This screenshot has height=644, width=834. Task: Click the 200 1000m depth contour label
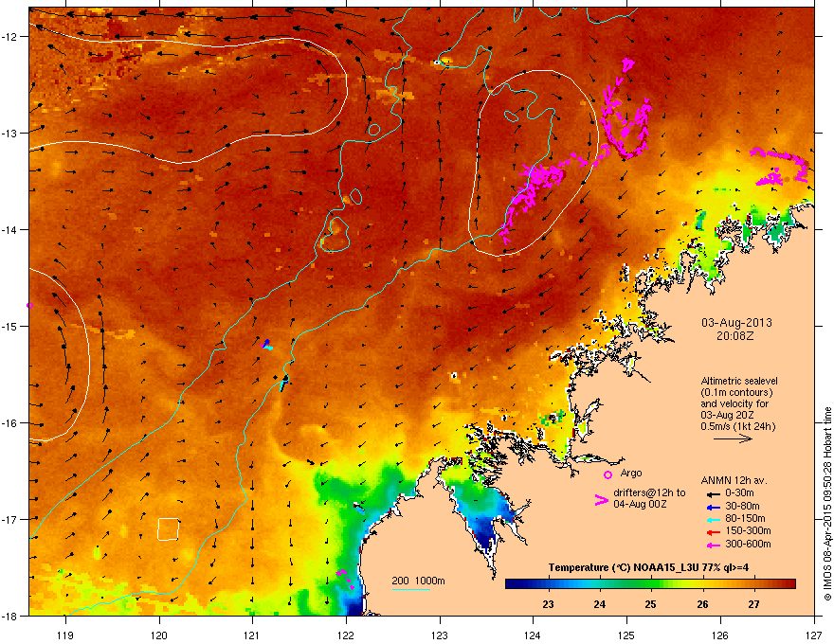click(418, 581)
